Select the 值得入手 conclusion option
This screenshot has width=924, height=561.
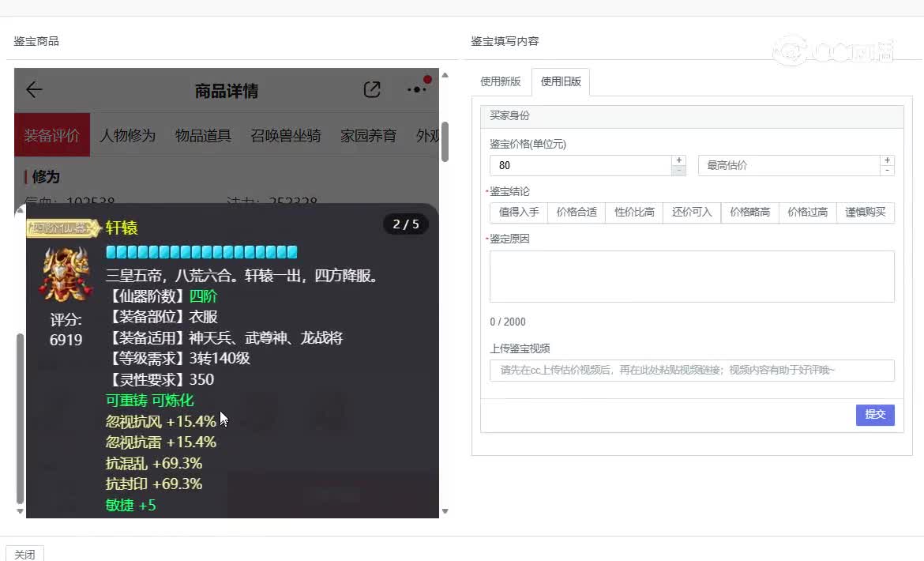[519, 213]
